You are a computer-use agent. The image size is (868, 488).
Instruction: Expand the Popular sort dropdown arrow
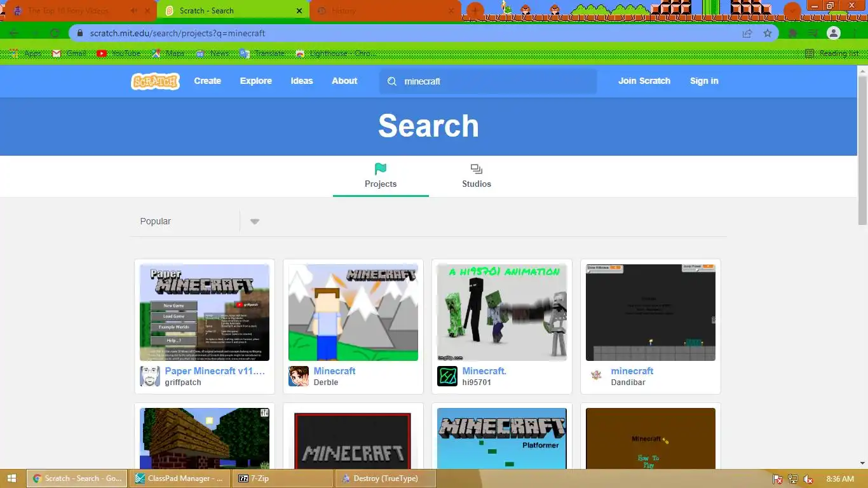[x=255, y=222]
